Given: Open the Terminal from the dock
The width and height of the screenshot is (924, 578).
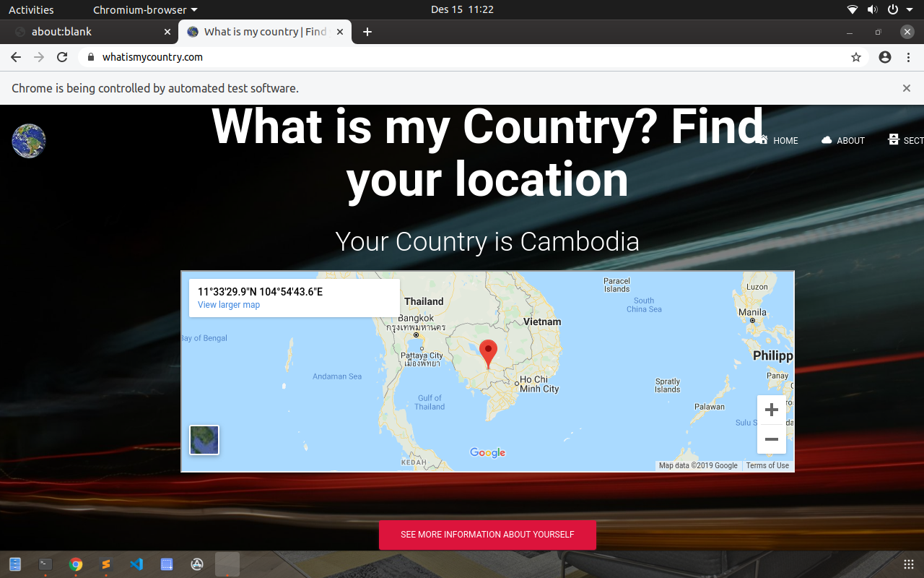Looking at the screenshot, I should click(x=45, y=564).
